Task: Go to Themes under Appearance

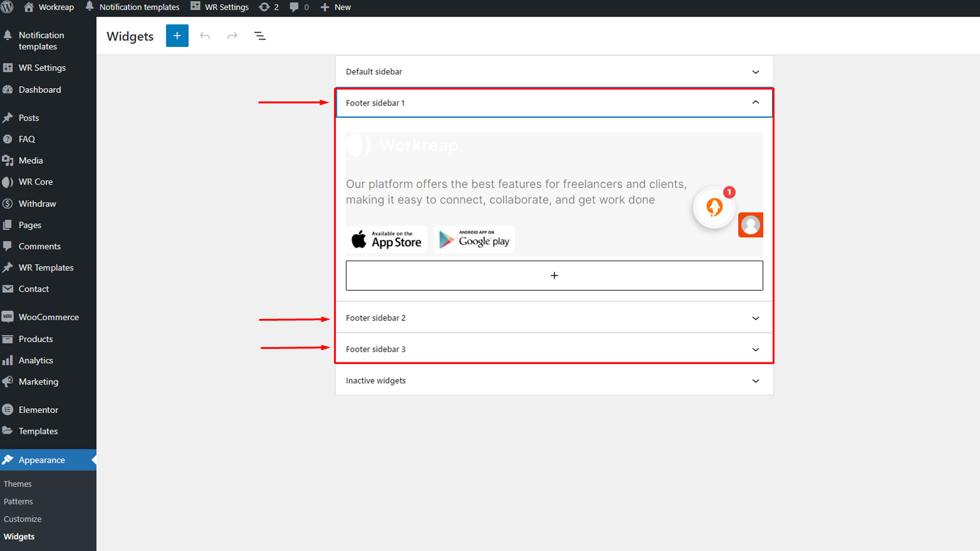Action: pyautogui.click(x=17, y=484)
